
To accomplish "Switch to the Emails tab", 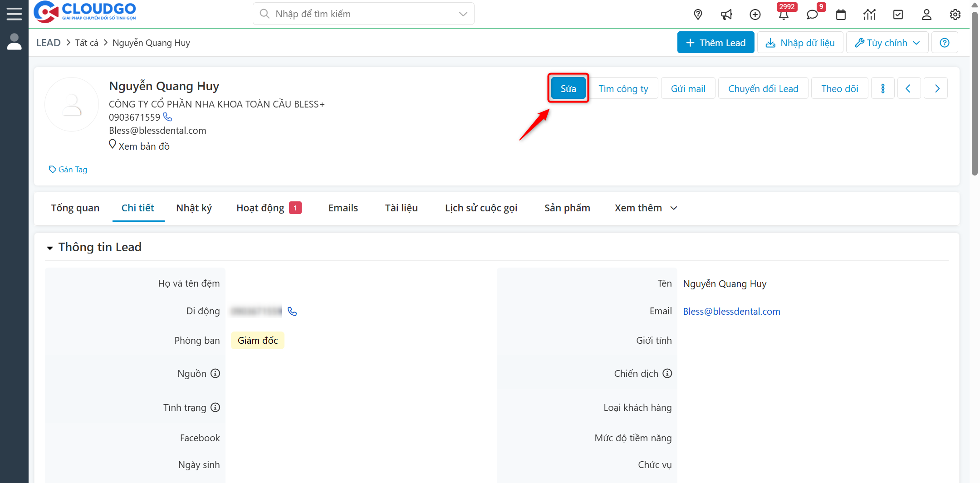I will tap(343, 208).
